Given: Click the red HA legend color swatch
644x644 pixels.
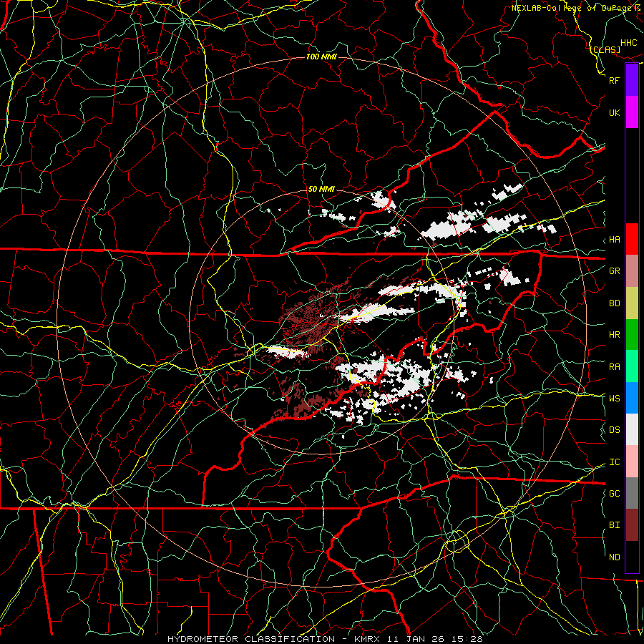Looking at the screenshot, I should tap(632, 239).
